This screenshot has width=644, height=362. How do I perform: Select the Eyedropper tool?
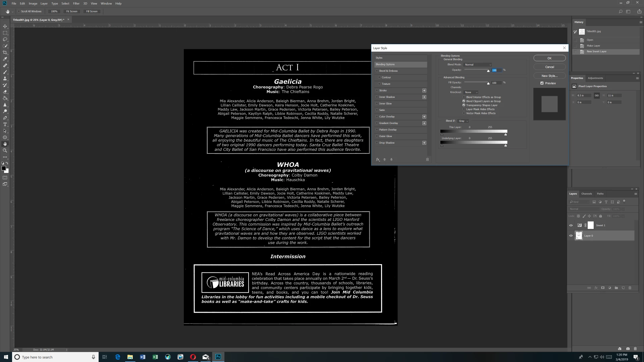pyautogui.click(x=5, y=59)
